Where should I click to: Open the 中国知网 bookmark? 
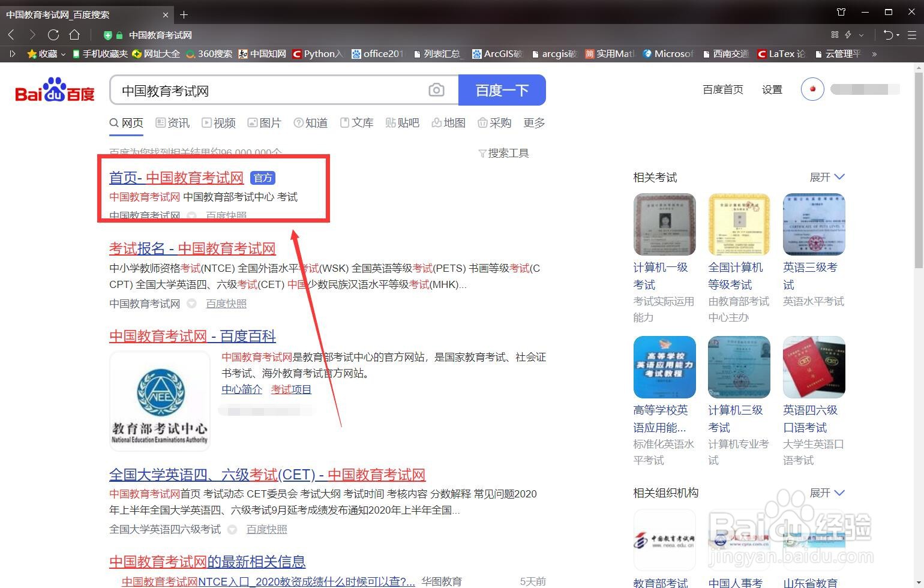[x=262, y=54]
